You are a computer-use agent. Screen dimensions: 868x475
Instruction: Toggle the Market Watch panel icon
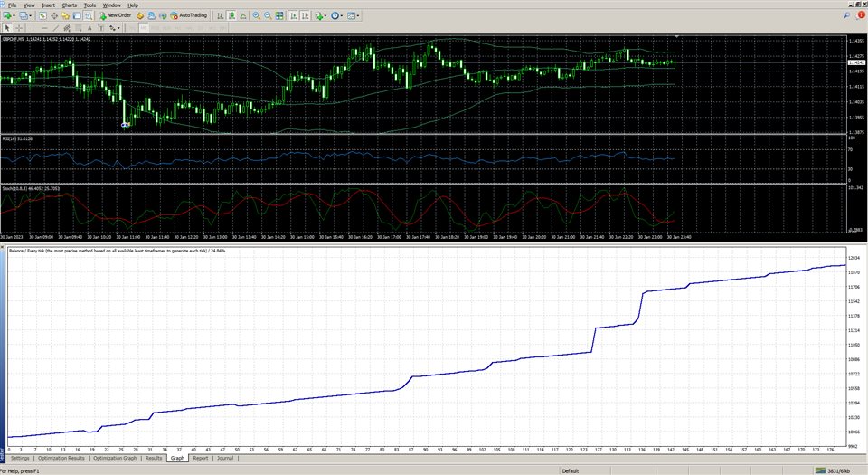(42, 15)
